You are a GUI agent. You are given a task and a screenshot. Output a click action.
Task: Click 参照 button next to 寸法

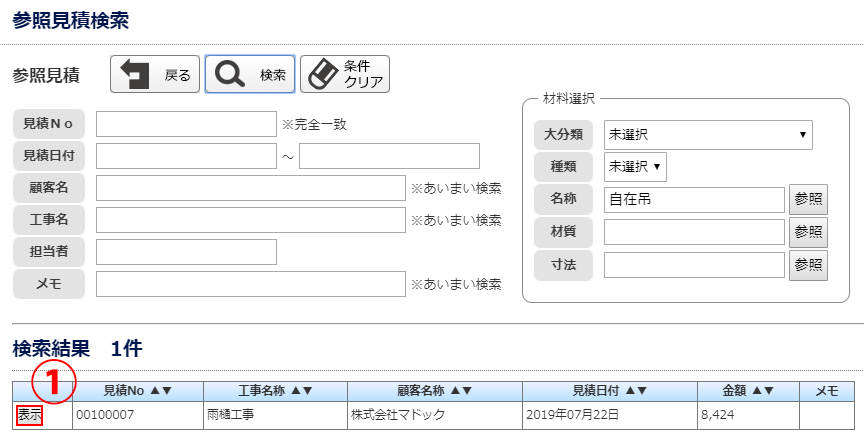[x=808, y=264]
